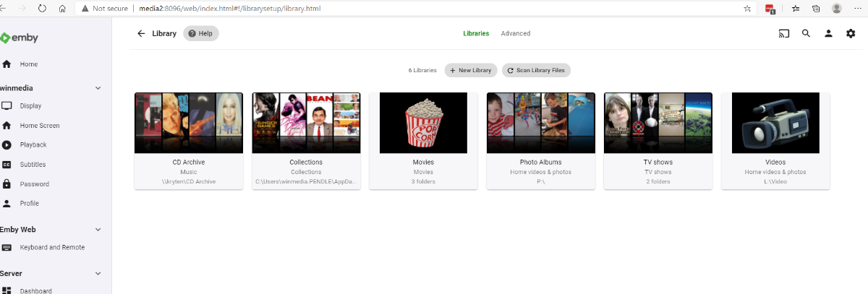Switch to the Advanced tab
The width and height of the screenshot is (868, 294).
(x=516, y=33)
